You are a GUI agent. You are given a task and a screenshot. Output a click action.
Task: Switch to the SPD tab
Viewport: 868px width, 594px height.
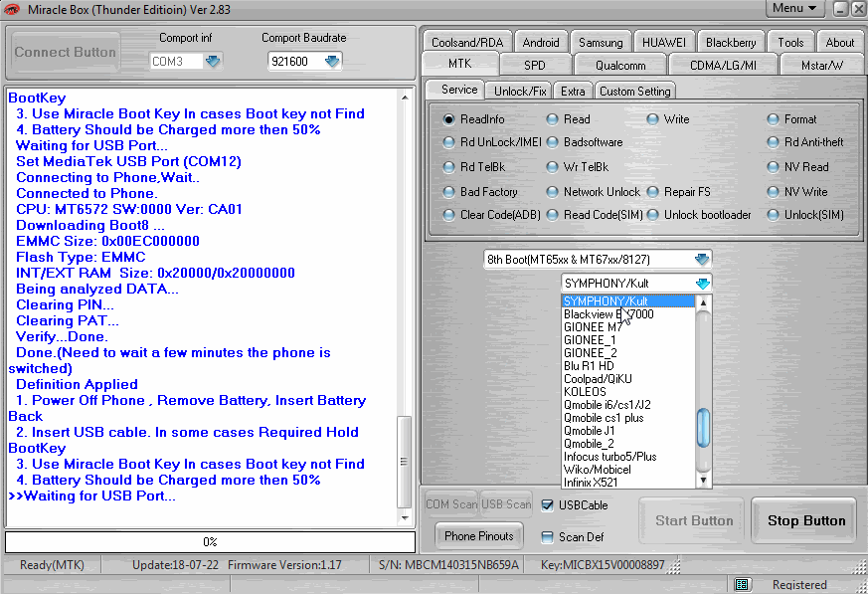[535, 65]
